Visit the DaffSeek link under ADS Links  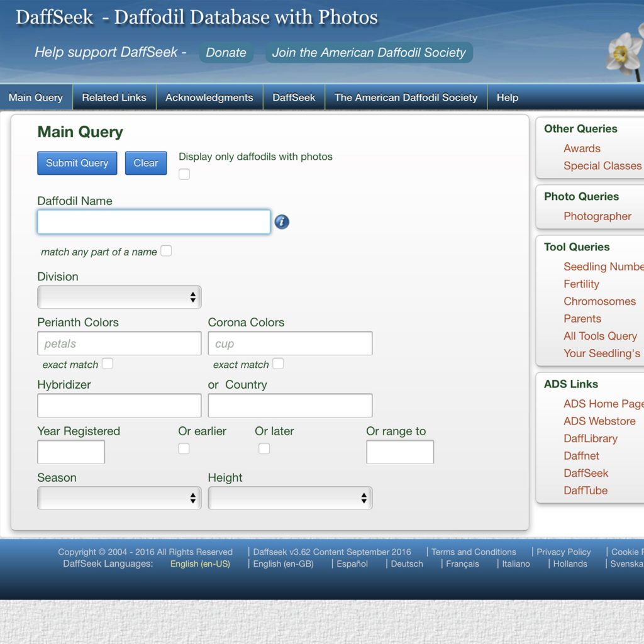pyautogui.click(x=586, y=473)
